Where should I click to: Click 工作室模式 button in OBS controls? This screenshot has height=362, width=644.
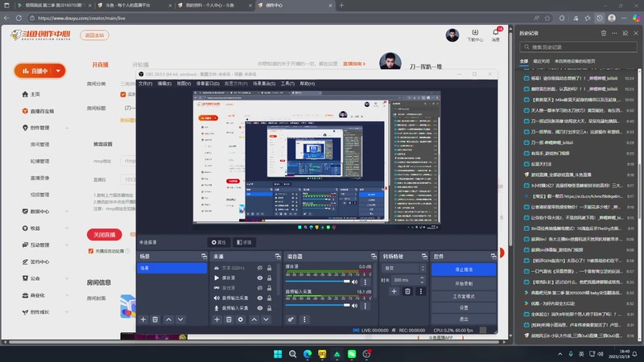(x=464, y=296)
